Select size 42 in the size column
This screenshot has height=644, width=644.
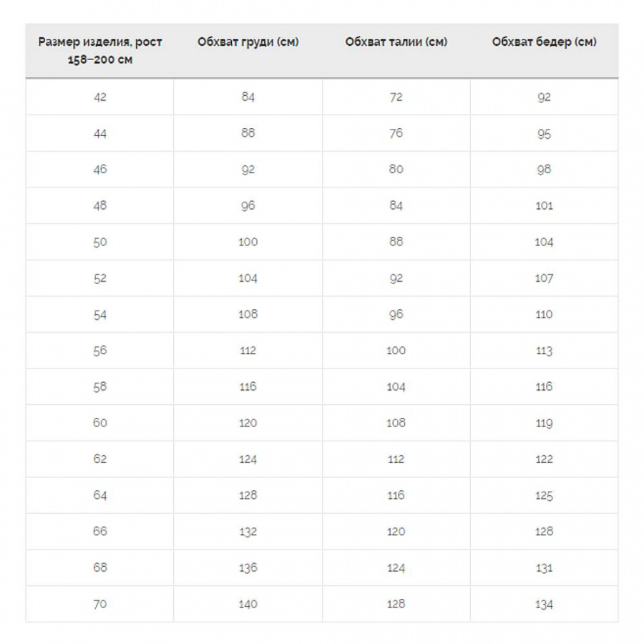100,97
